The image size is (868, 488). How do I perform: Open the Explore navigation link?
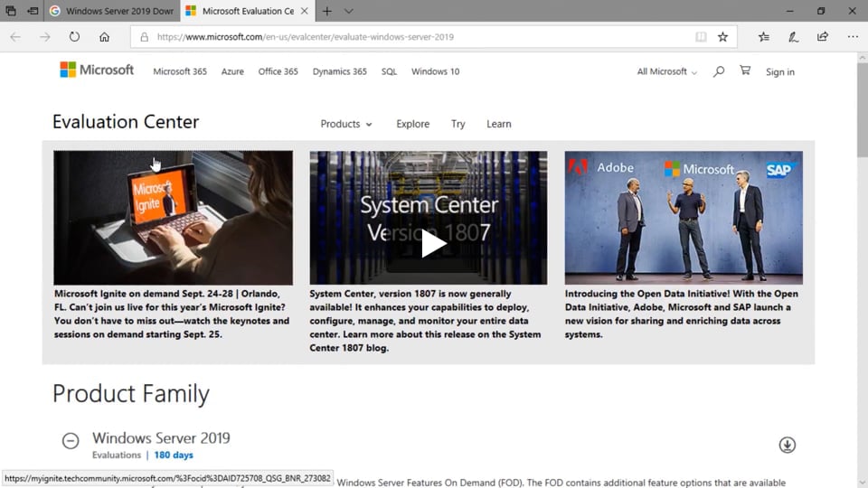pos(412,124)
